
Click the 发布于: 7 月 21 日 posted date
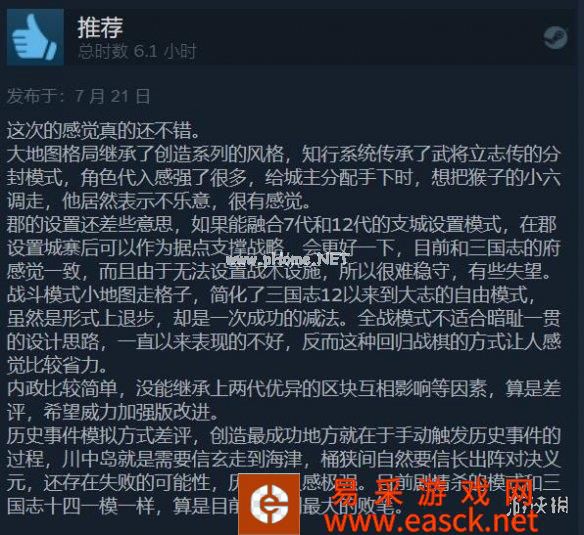point(79,96)
